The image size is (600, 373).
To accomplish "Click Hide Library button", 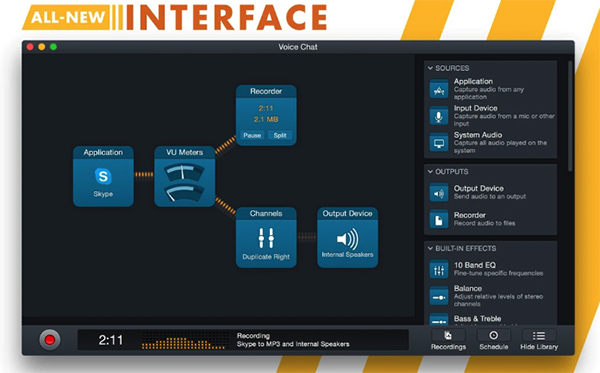I will [x=539, y=340].
